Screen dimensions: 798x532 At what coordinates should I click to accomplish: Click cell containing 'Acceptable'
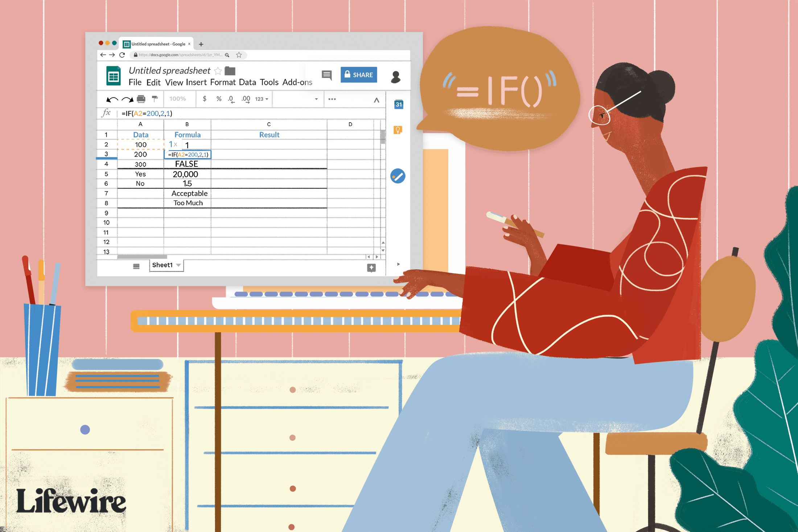pos(187,193)
